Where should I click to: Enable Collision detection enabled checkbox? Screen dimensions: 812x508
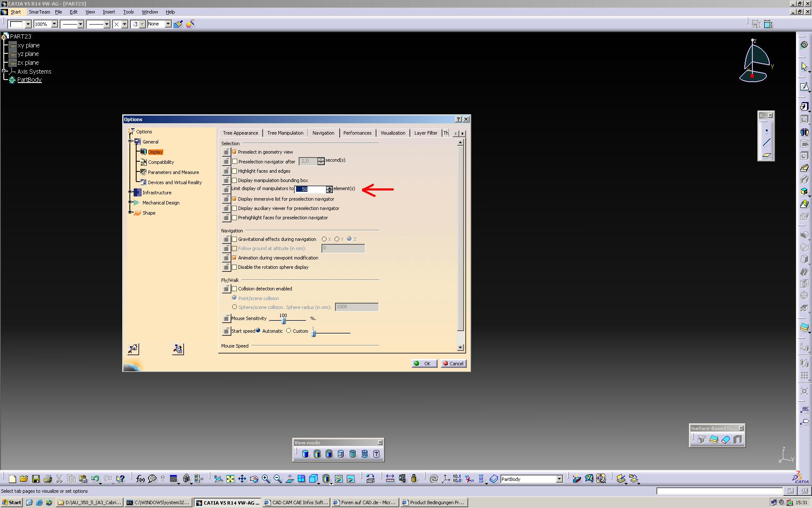[234, 289]
